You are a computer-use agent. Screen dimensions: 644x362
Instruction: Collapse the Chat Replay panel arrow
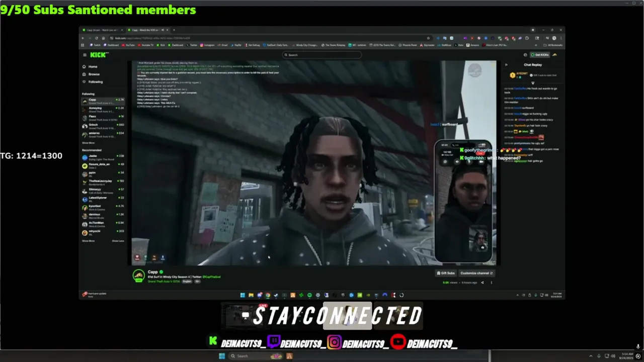(x=506, y=64)
